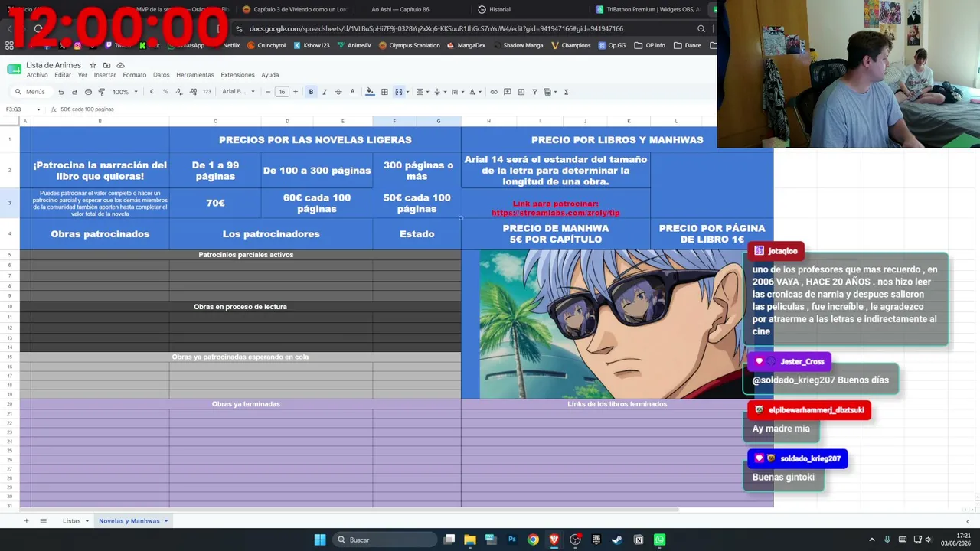This screenshot has width=980, height=551.
Task: Increase decimal places in the toolbar
Action: [x=192, y=92]
